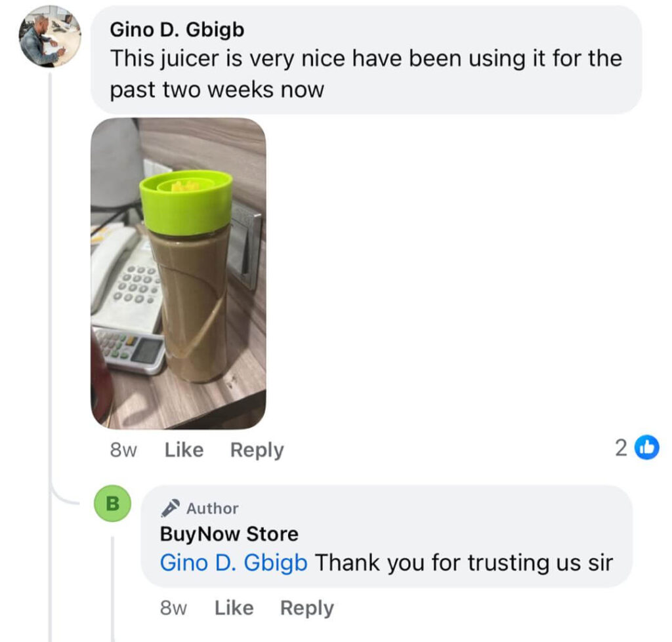Open the juicer bottle photo attachment
672x642 pixels.
[x=178, y=273]
